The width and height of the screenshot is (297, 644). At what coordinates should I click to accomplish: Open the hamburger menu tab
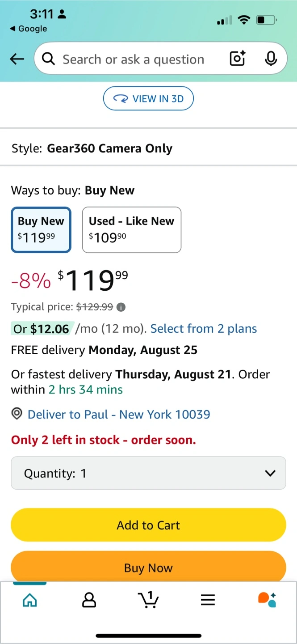pyautogui.click(x=208, y=600)
